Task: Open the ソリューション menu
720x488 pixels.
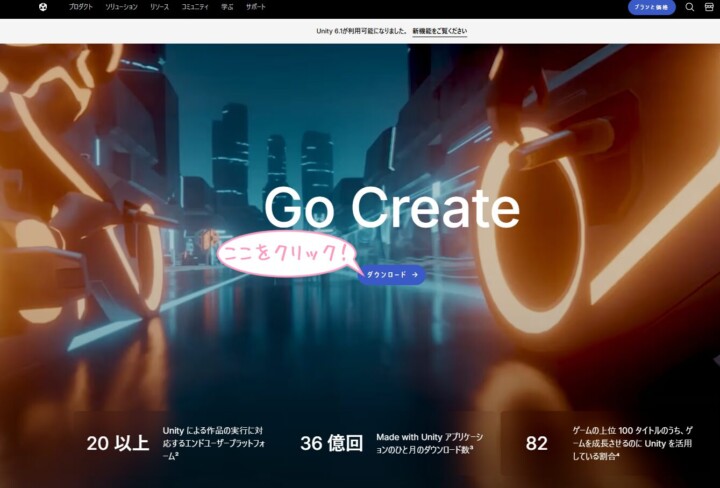Action: click(x=121, y=7)
